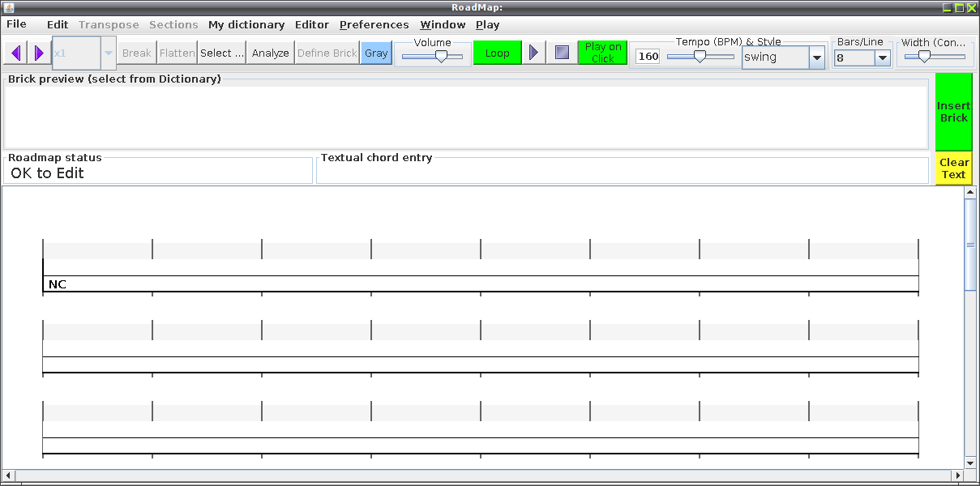Open the x1 scale dropdown
The image size is (980, 486).
[x=109, y=53]
